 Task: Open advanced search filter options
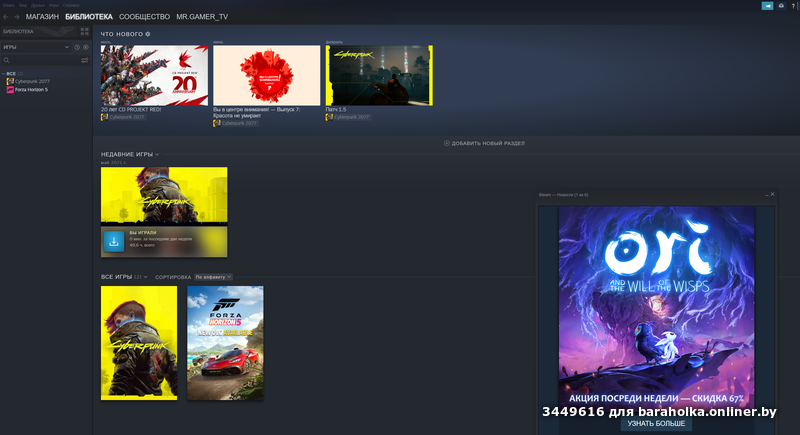coord(85,60)
